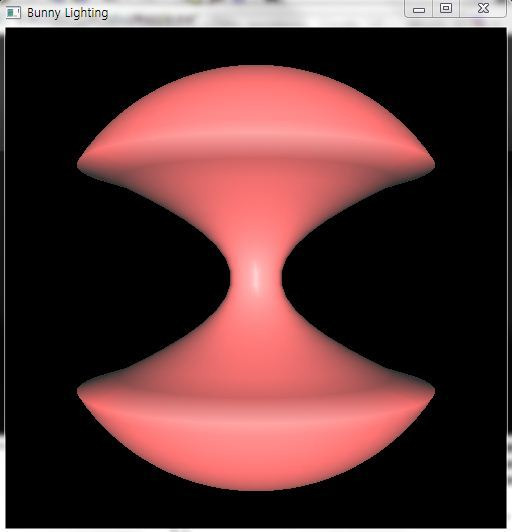Open the Bunny Lighting window system icon
The width and height of the screenshot is (512, 532).
point(13,13)
